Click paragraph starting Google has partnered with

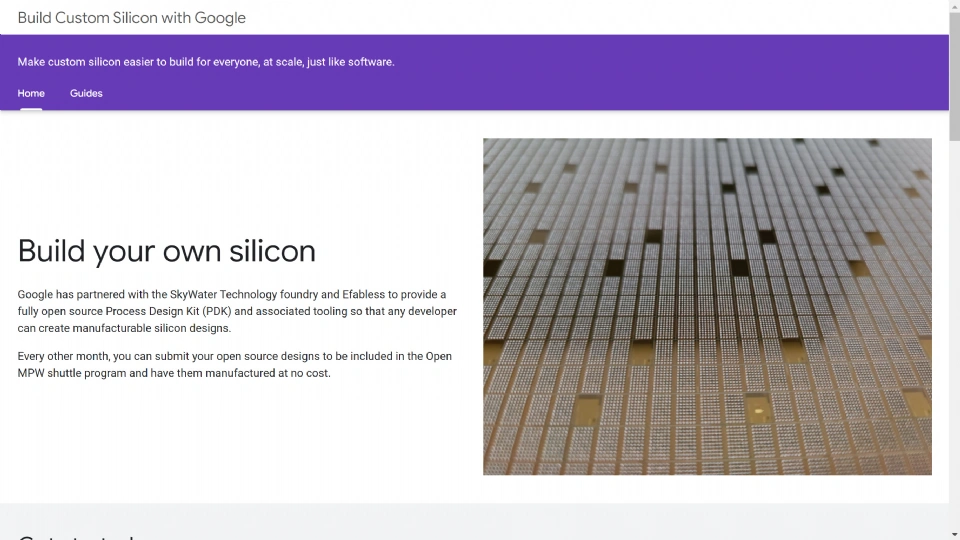click(237, 311)
